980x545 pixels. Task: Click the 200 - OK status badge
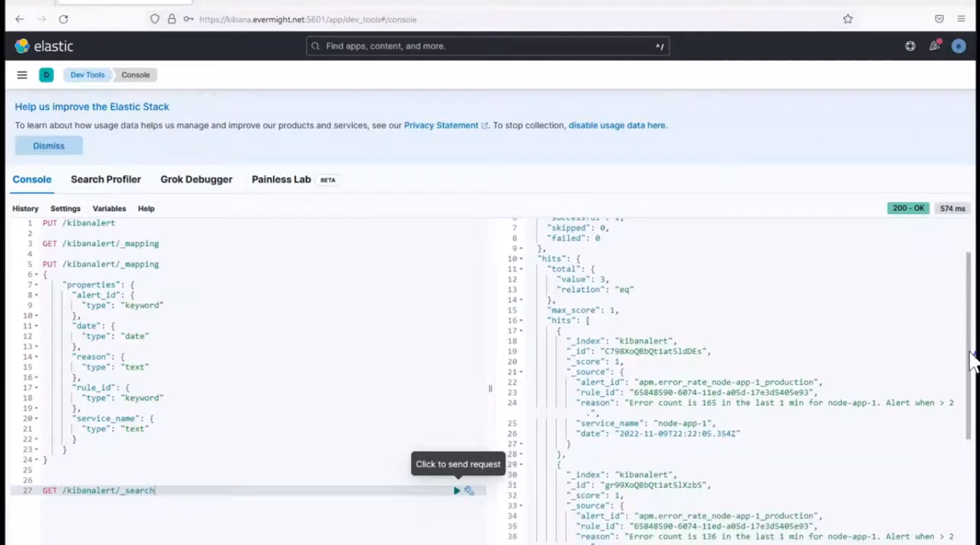pyautogui.click(x=908, y=208)
